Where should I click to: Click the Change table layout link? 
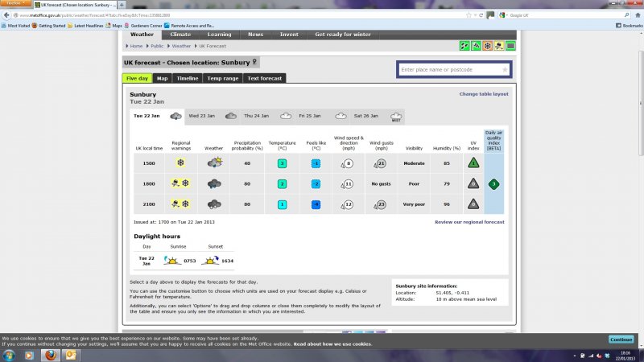[484, 94]
